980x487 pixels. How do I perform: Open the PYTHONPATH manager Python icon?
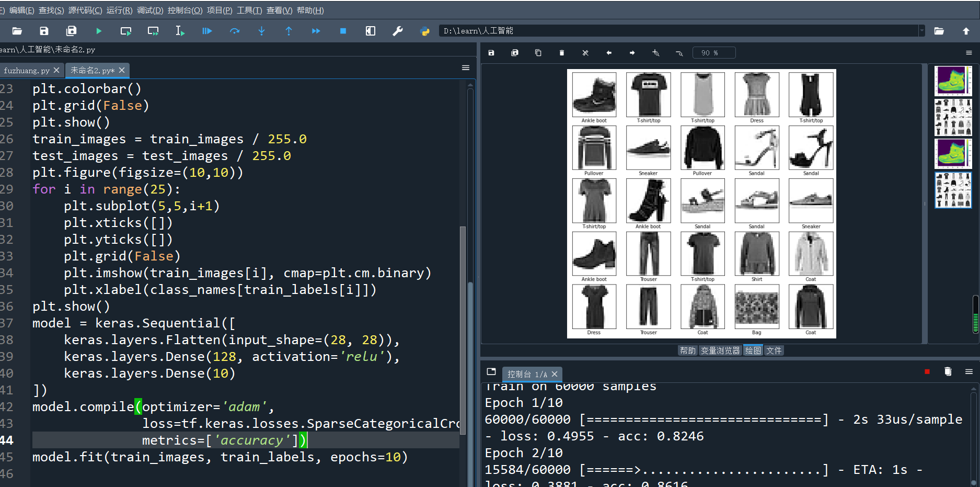coord(425,31)
